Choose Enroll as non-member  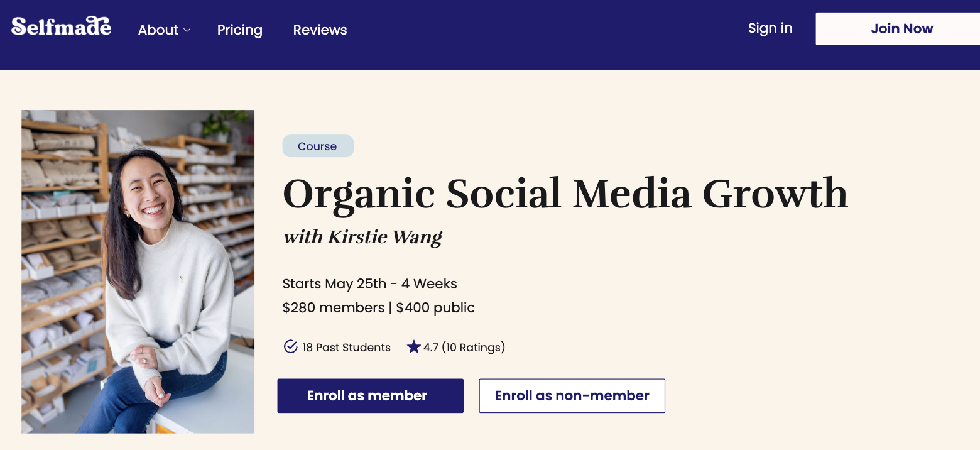pyautogui.click(x=572, y=396)
